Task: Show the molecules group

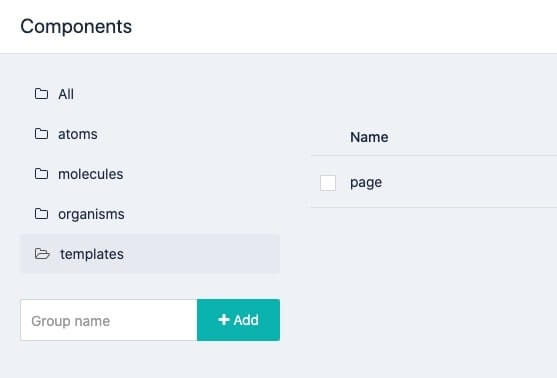Action: [91, 174]
